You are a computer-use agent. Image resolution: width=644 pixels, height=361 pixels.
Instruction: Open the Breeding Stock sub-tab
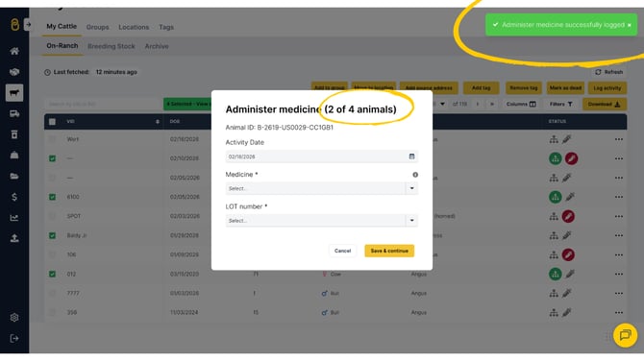click(x=111, y=46)
